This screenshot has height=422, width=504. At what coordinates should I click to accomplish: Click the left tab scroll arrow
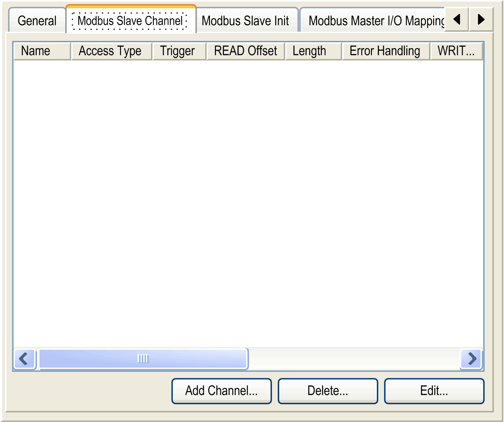456,20
